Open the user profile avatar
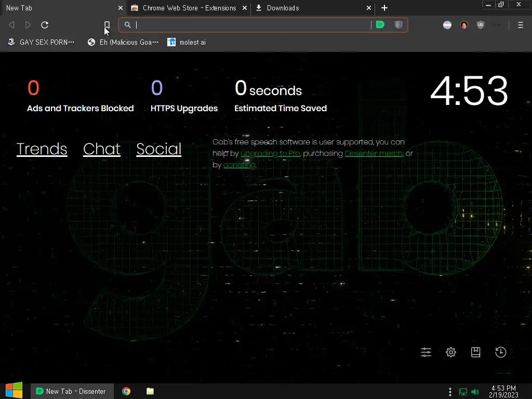Viewport: 532px width, 399px height. tap(464, 25)
